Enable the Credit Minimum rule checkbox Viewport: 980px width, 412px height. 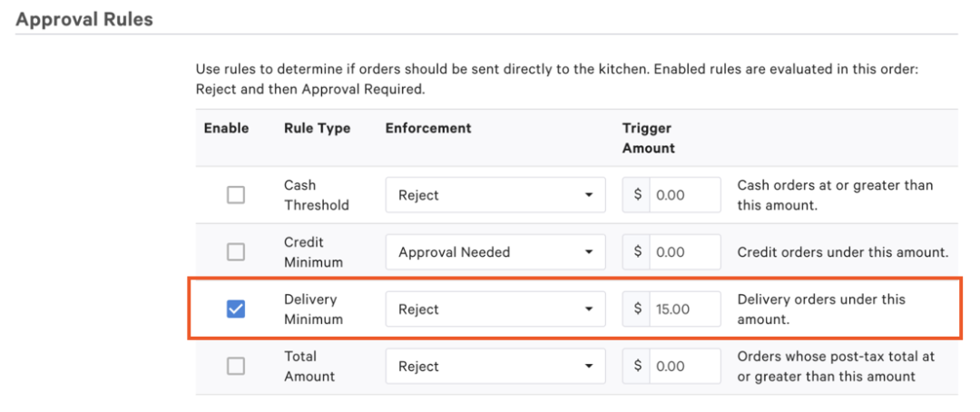[236, 252]
